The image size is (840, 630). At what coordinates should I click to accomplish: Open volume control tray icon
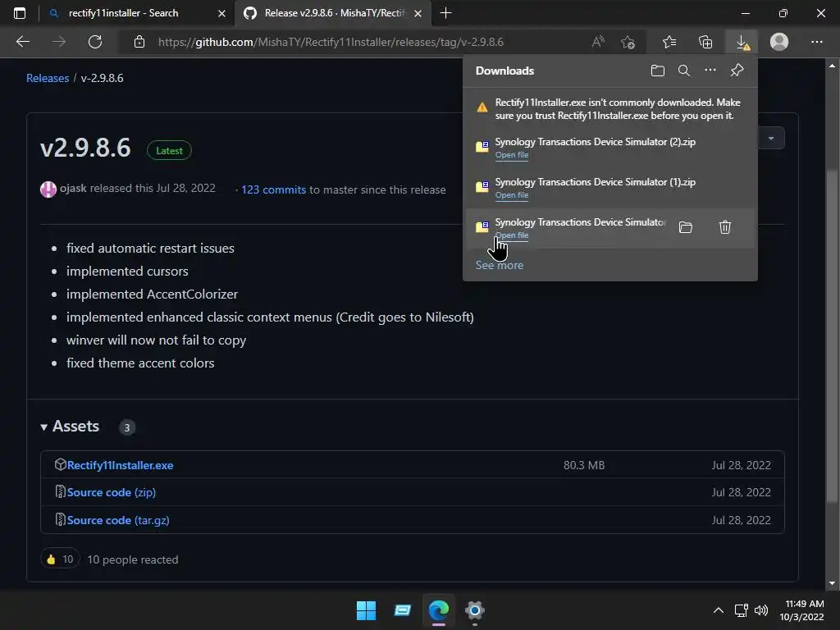point(760,610)
